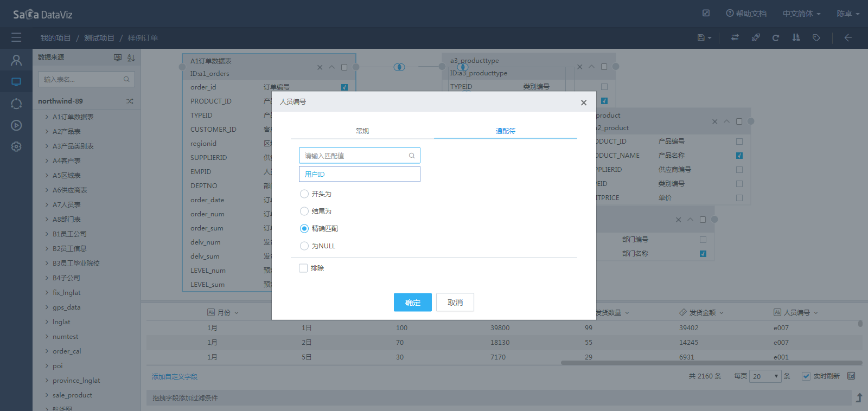Click the play circle sidebar icon
This screenshot has height=411, width=868.
pyautogui.click(x=16, y=125)
